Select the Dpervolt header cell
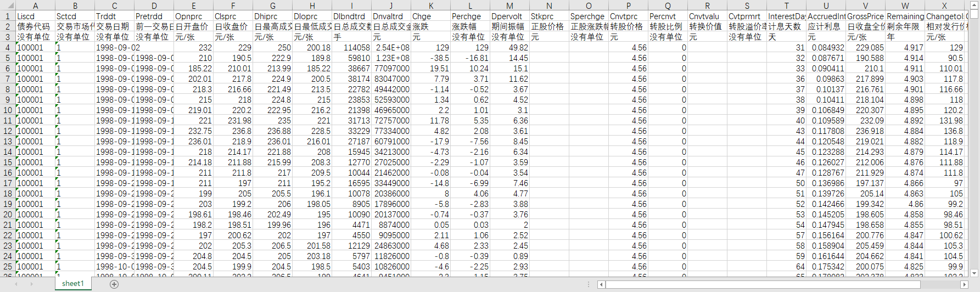This screenshot has height=292, width=980. 510,16
